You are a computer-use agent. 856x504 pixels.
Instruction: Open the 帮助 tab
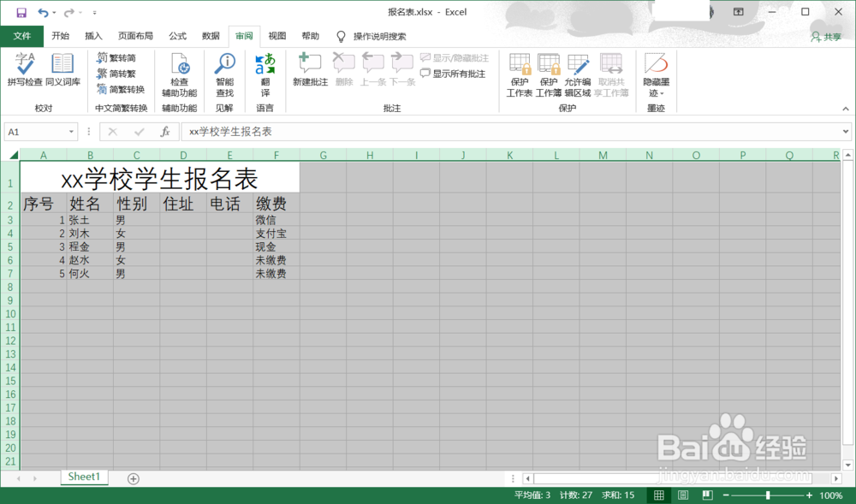tap(310, 36)
